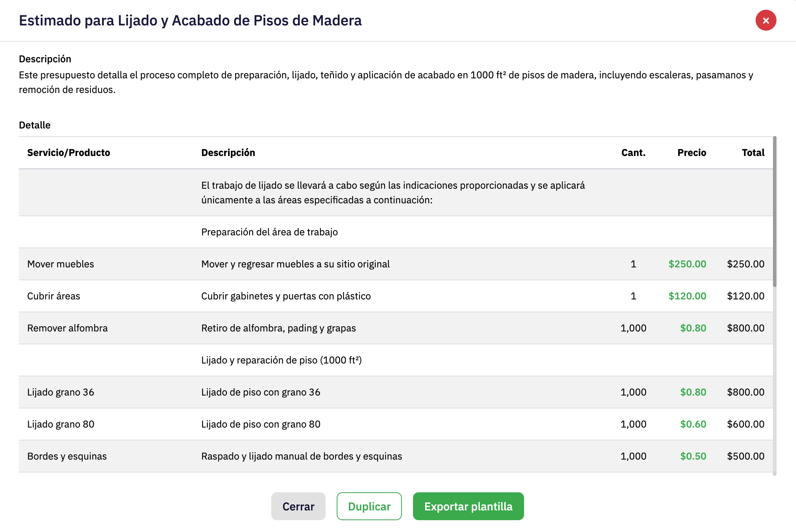Select the Lijado grano 80 service name
This screenshot has width=796, height=532.
click(x=61, y=424)
